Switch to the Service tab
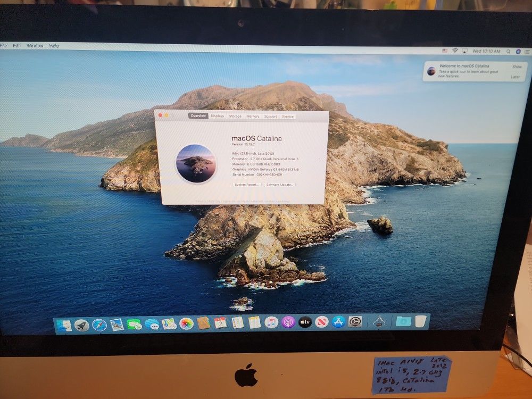This screenshot has width=532, height=399. click(x=288, y=117)
